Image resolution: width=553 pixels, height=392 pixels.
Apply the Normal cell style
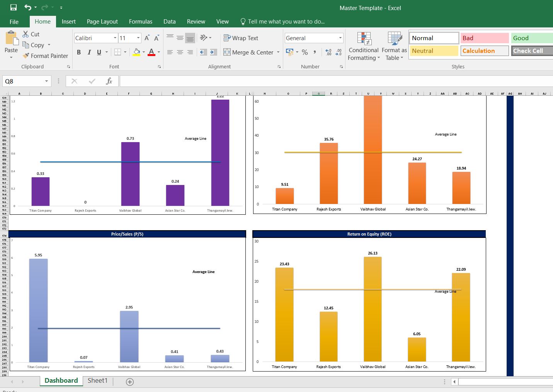pyautogui.click(x=434, y=38)
